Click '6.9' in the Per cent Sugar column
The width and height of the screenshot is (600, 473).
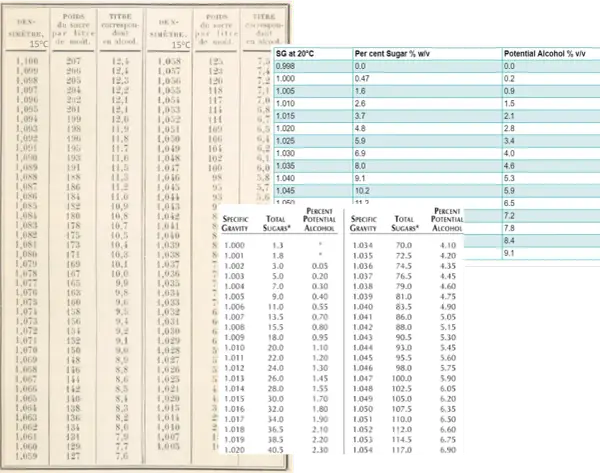pyautogui.click(x=360, y=153)
